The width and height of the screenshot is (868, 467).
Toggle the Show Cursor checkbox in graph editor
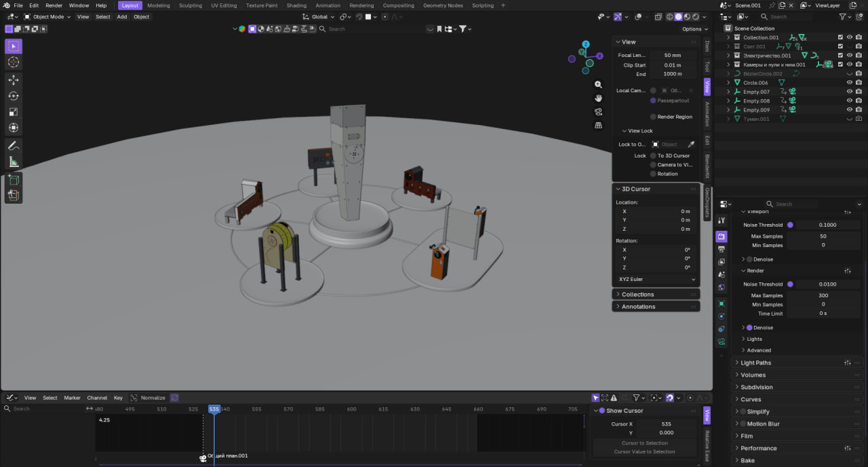[x=601, y=411]
